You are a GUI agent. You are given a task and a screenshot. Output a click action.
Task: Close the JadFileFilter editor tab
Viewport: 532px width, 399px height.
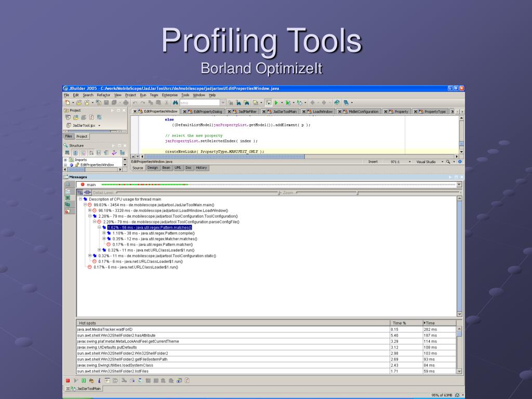pos(229,111)
